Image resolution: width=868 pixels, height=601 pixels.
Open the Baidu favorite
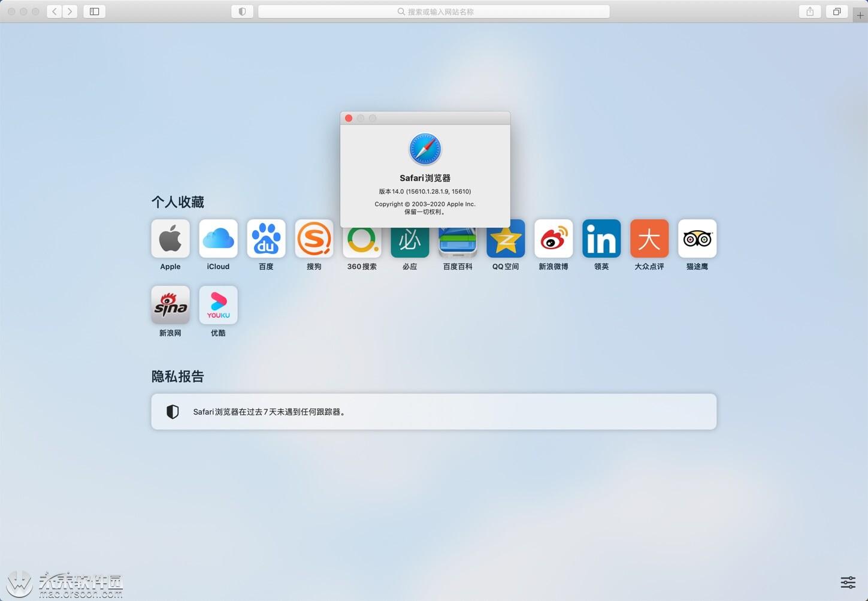(265, 238)
